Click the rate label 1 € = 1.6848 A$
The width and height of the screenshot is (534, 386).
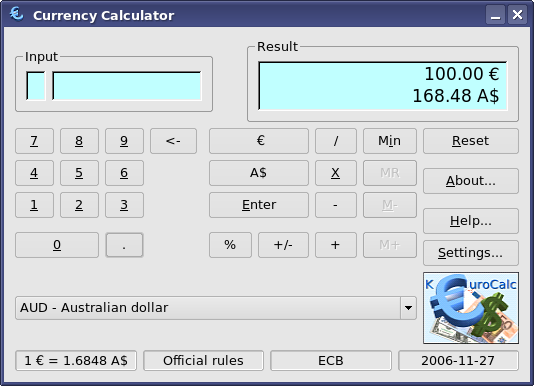pos(76,360)
